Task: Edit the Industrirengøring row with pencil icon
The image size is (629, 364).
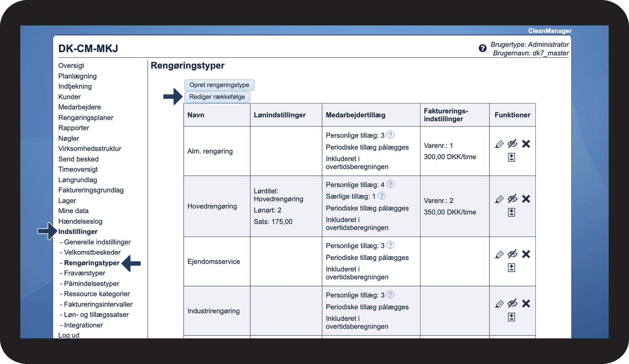Action: pyautogui.click(x=499, y=304)
